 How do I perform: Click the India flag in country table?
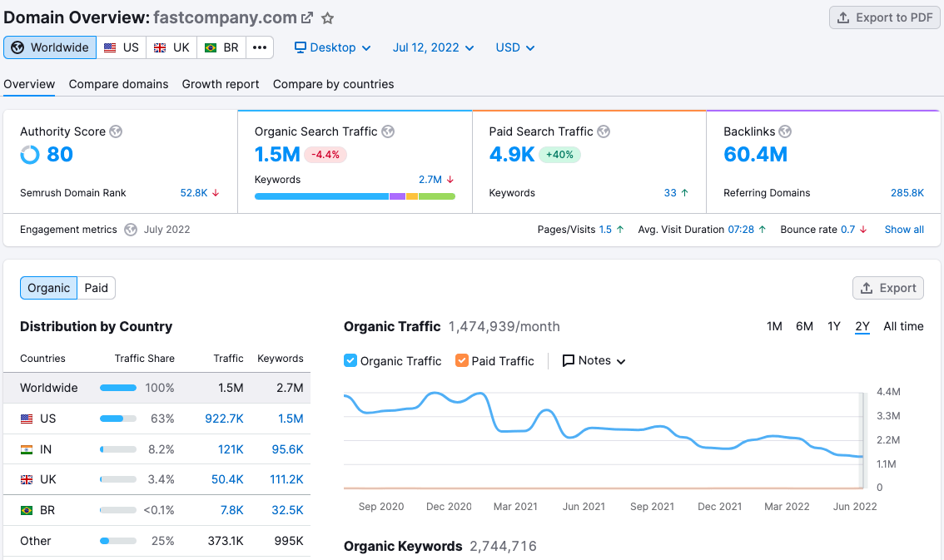tap(27, 449)
